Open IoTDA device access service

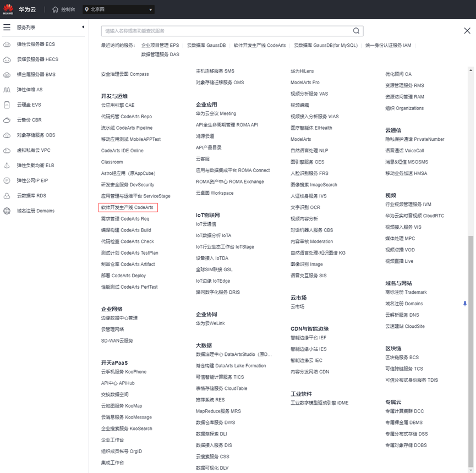coord(212,258)
